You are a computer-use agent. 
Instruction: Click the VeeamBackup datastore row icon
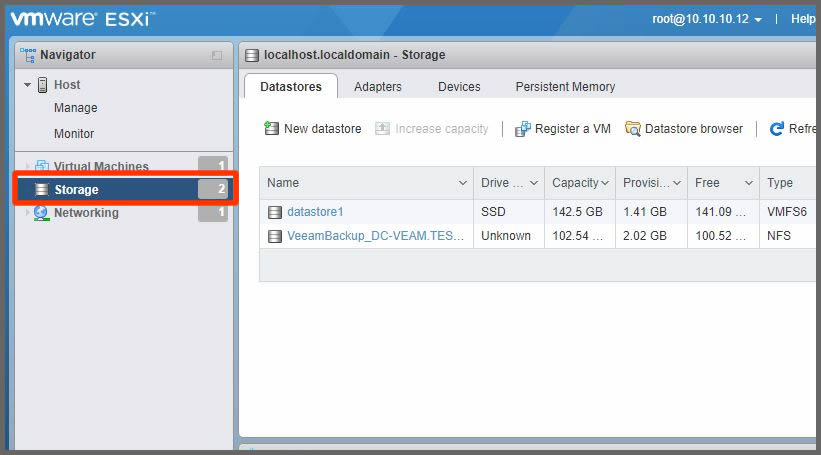pos(275,236)
